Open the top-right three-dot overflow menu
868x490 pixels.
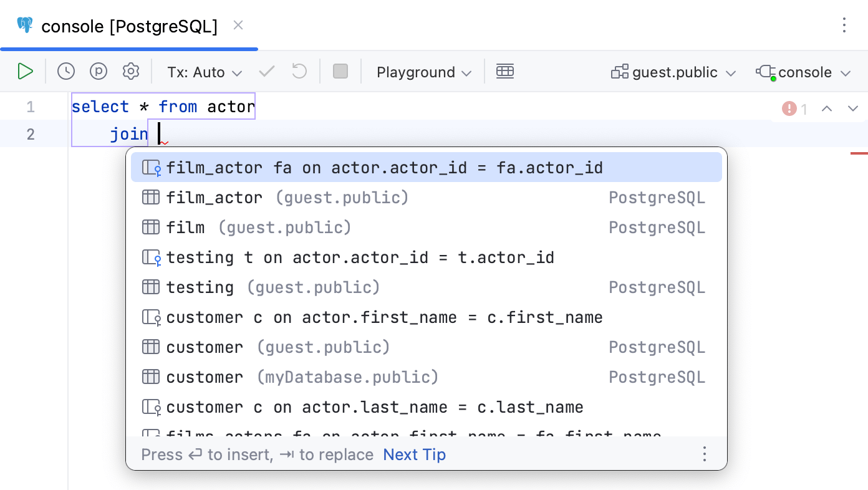pos(844,25)
